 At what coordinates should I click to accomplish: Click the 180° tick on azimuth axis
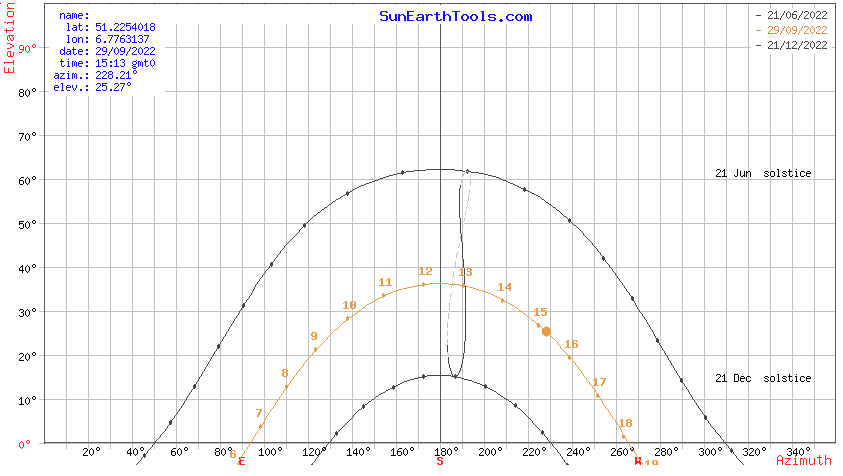(445, 452)
